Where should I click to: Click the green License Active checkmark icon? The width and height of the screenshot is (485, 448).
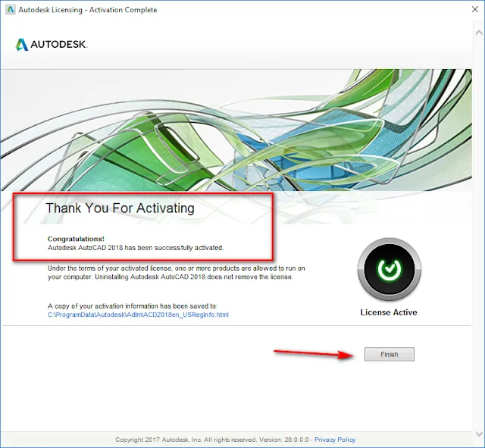coord(389,271)
